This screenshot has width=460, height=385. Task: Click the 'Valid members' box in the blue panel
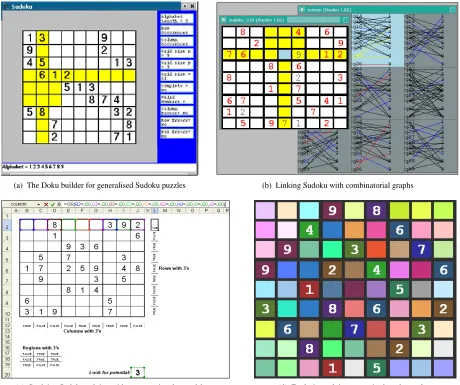[x=176, y=99]
